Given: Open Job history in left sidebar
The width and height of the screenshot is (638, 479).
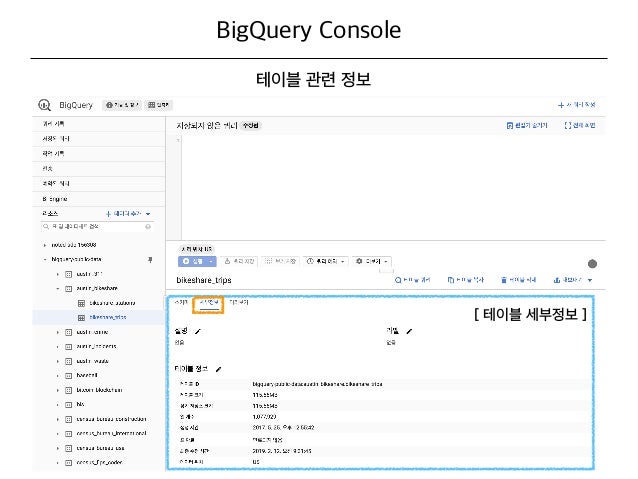Looking at the screenshot, I should pos(53,153).
